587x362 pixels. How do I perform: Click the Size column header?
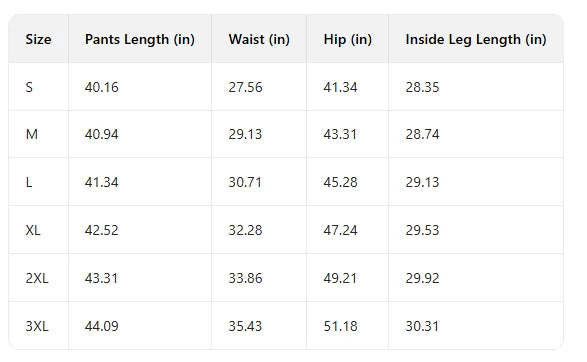[x=38, y=39]
